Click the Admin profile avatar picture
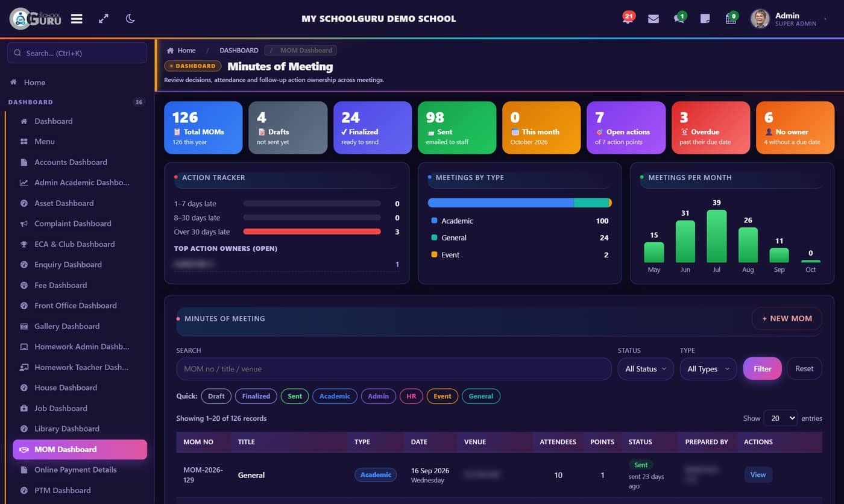 pyautogui.click(x=760, y=19)
